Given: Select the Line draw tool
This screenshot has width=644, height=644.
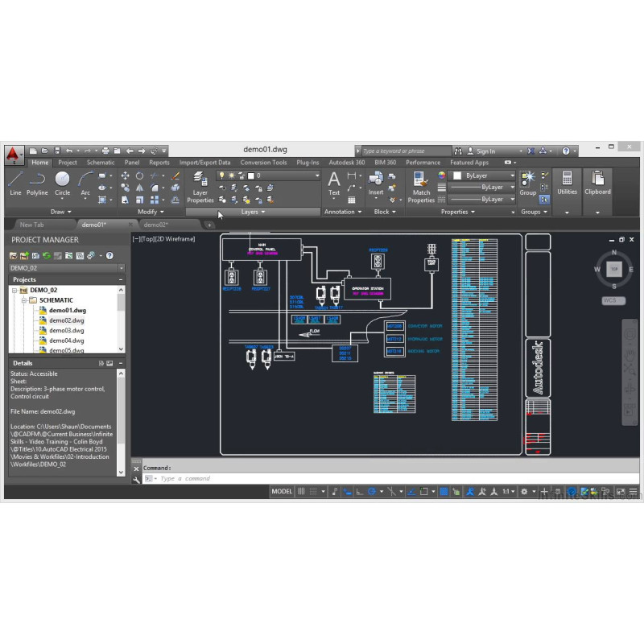Looking at the screenshot, I should tap(15, 182).
